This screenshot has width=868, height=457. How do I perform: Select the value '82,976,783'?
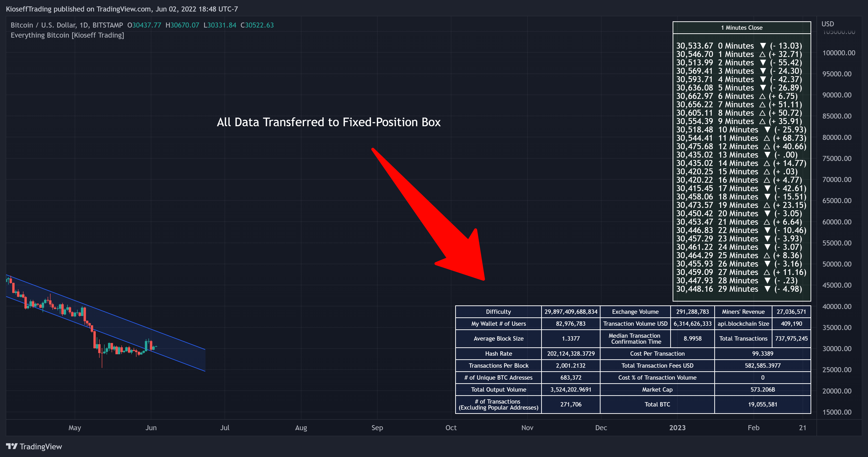(x=571, y=324)
